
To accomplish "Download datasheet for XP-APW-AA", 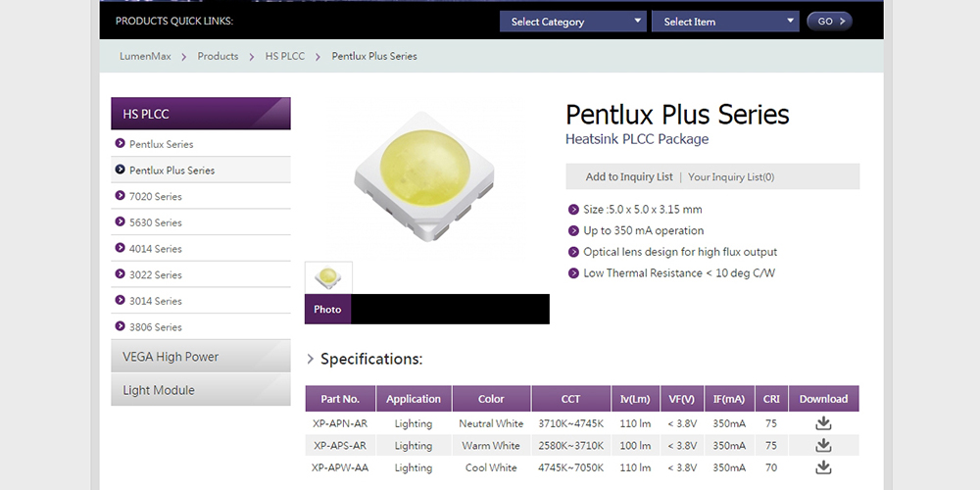I will click(x=823, y=466).
